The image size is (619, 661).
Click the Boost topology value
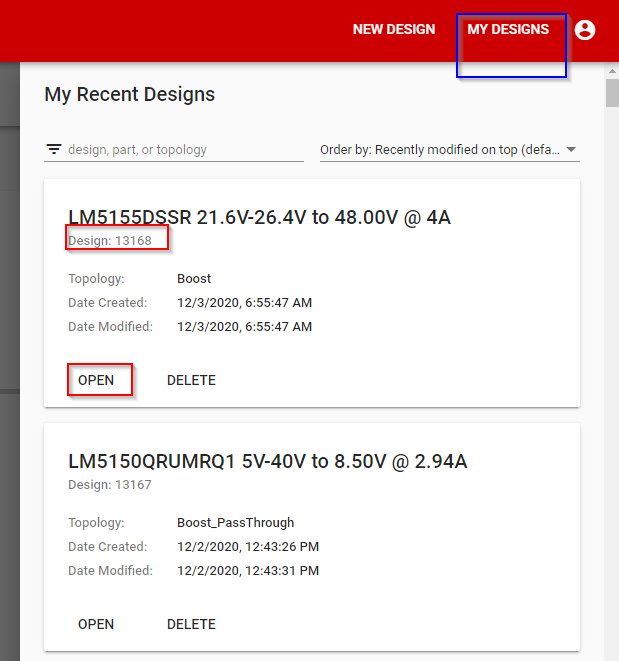pyautogui.click(x=194, y=279)
